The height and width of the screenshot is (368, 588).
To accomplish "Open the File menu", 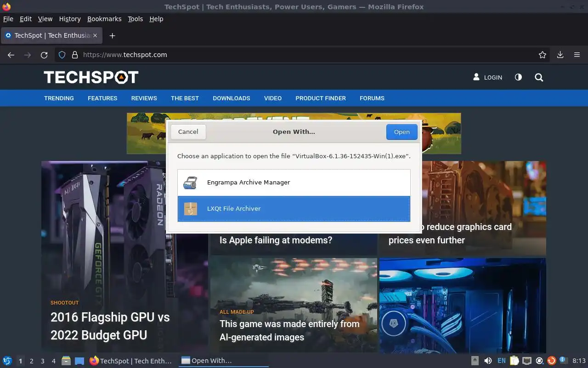I will (8, 19).
